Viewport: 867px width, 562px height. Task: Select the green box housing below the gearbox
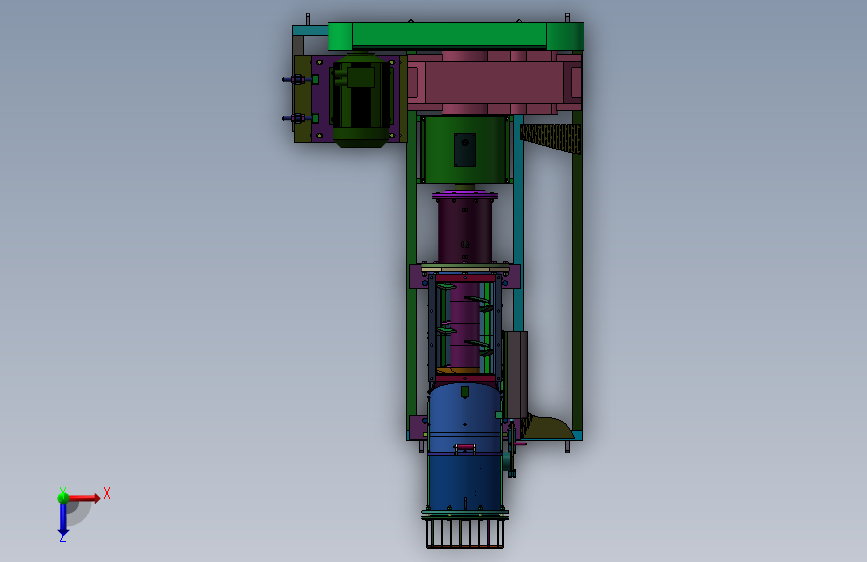pos(465,149)
